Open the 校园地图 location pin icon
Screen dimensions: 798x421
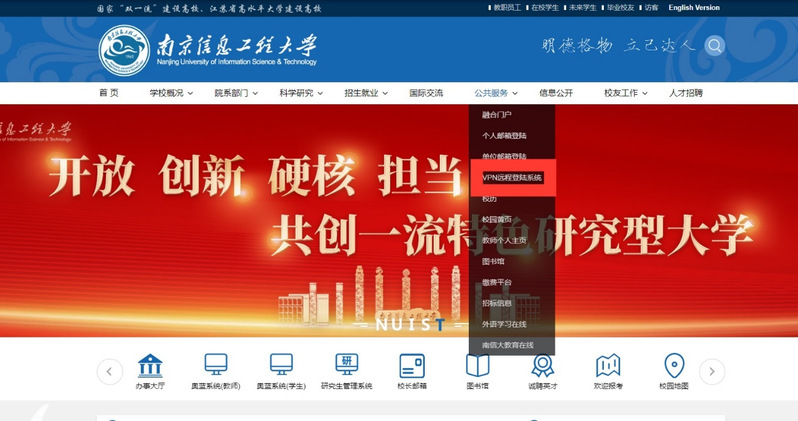point(674,366)
